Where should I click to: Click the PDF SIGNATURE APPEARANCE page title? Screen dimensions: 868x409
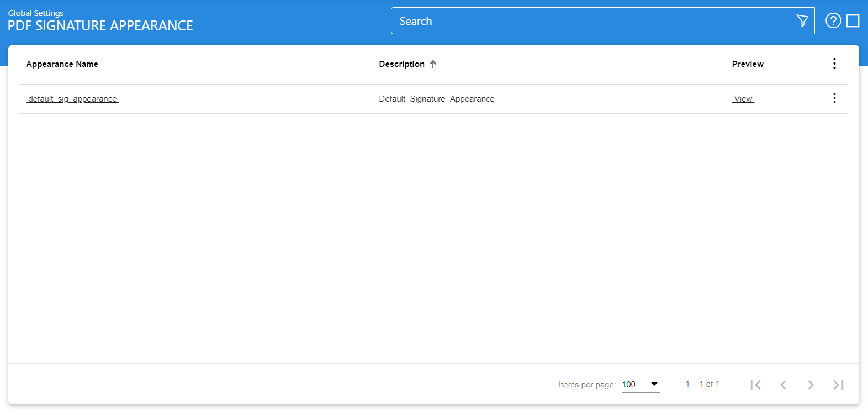tap(100, 26)
